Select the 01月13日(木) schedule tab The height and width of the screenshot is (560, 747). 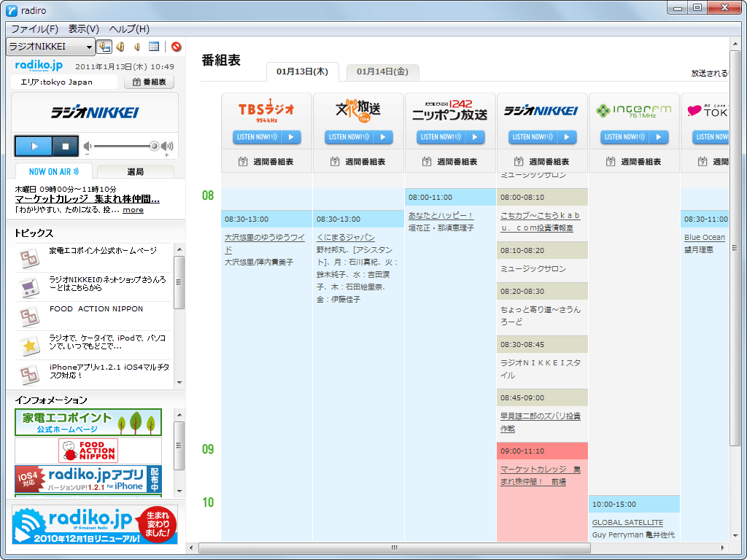click(303, 71)
